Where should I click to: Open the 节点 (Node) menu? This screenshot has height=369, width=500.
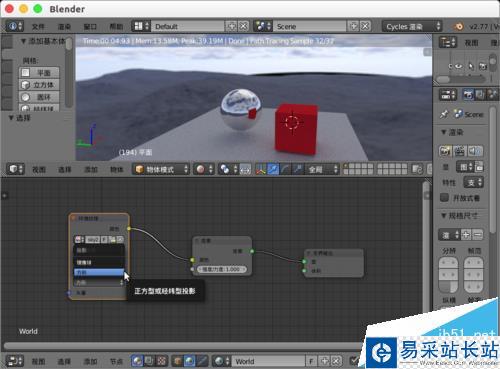pyautogui.click(x=116, y=361)
